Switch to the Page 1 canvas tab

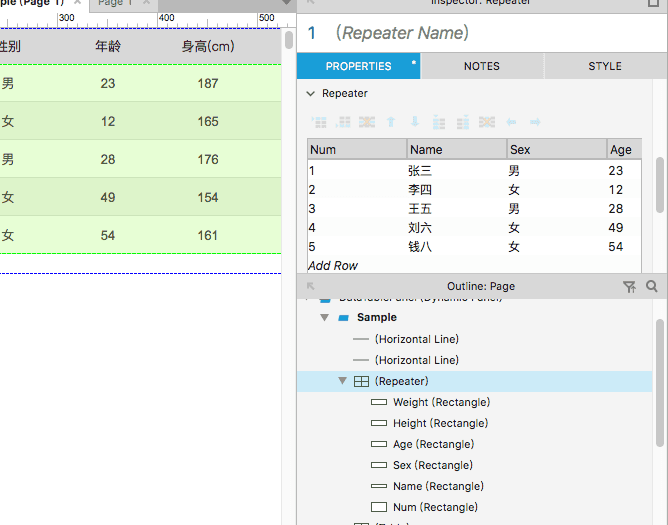click(115, 3)
